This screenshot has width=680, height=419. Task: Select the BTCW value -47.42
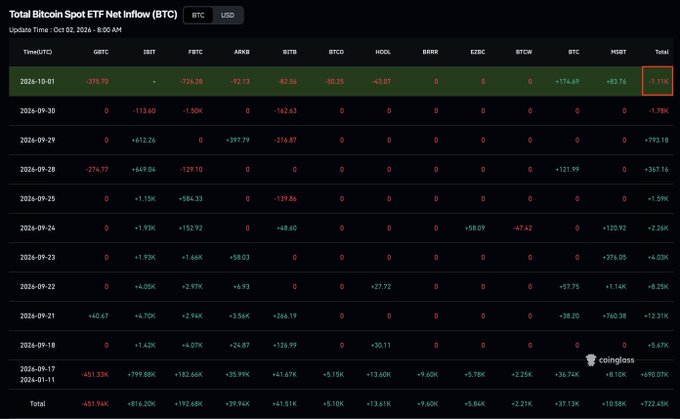[522, 228]
